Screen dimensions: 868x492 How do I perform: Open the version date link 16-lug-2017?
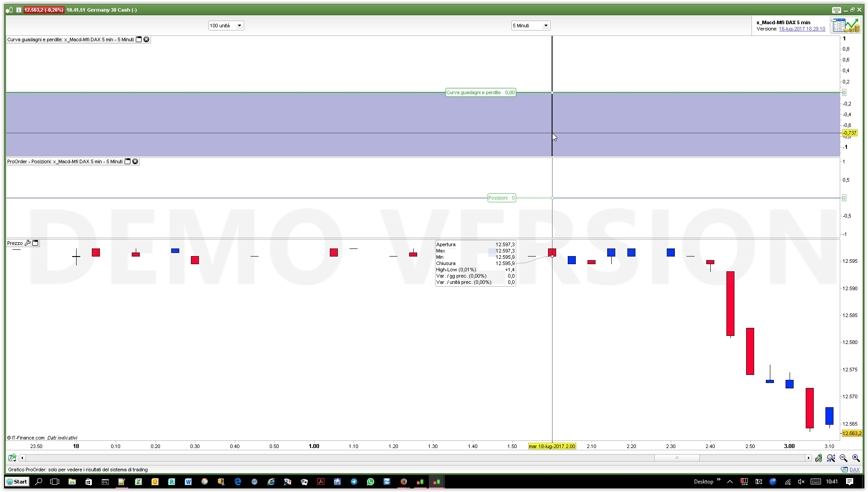(x=802, y=29)
